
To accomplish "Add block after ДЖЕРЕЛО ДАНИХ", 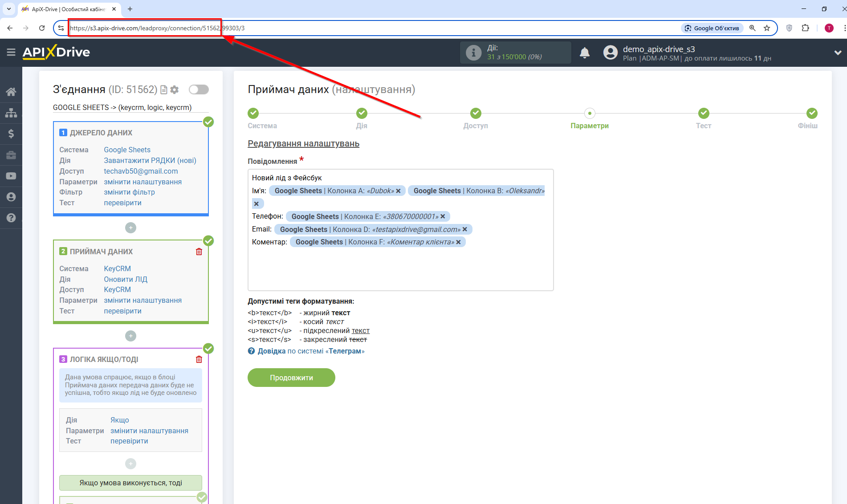I will click(x=130, y=228).
